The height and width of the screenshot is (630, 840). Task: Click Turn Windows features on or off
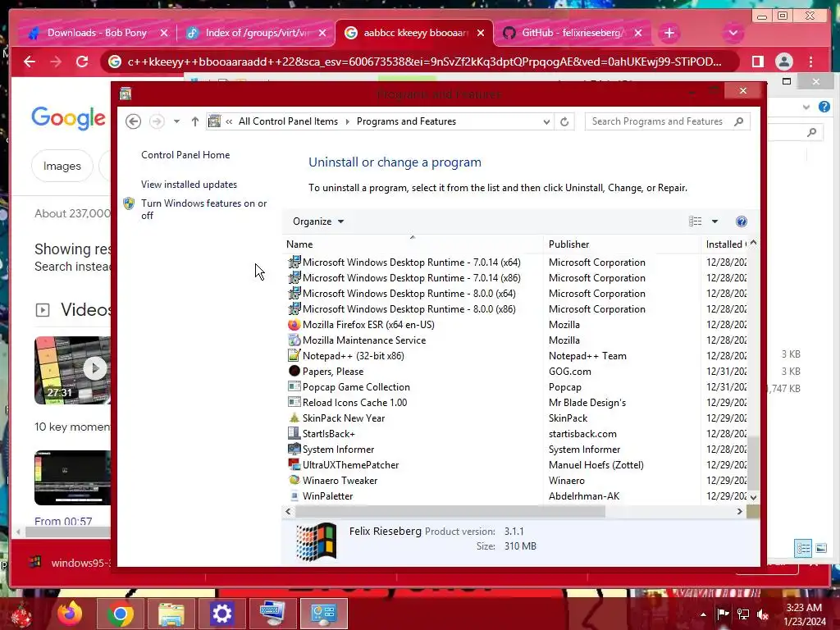click(x=203, y=209)
